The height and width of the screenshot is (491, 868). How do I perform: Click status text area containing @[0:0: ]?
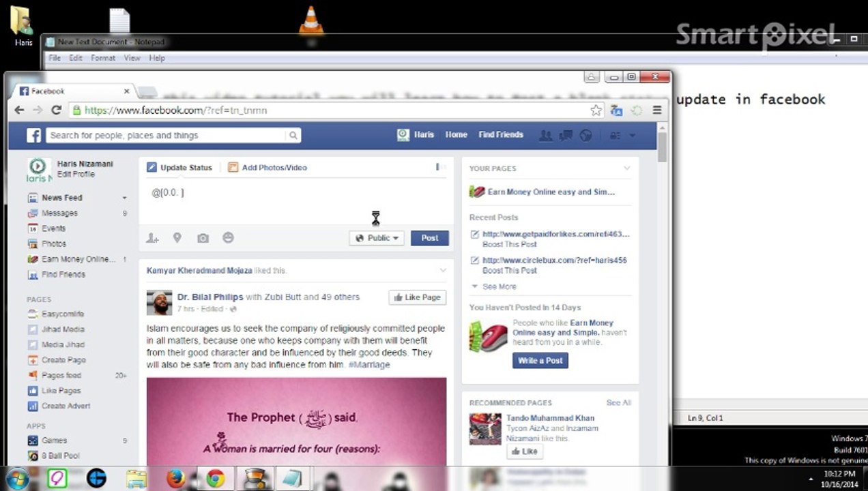[295, 201]
